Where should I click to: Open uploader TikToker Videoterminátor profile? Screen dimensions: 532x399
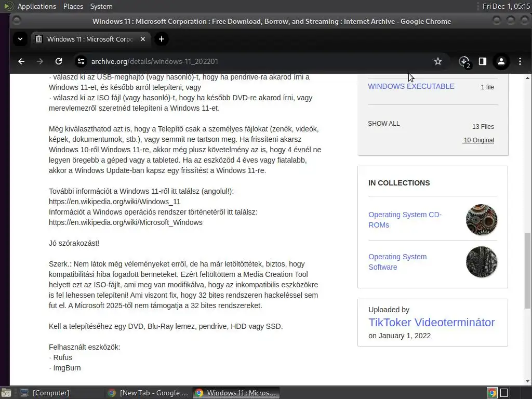point(431,322)
